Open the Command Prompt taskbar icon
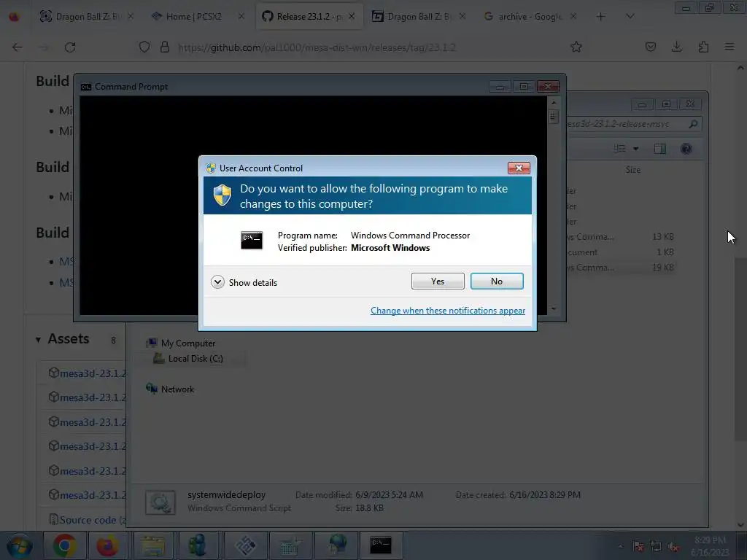This screenshot has width=747, height=560. point(381,545)
